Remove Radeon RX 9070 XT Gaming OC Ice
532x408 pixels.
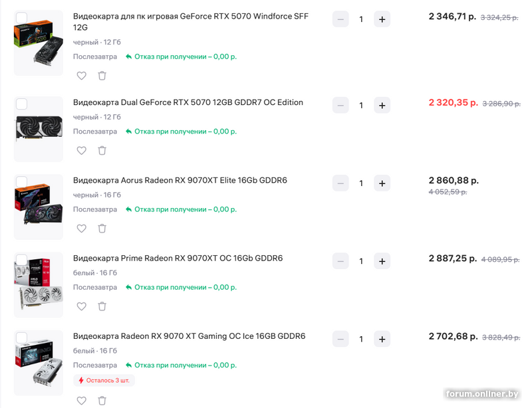[x=102, y=401]
